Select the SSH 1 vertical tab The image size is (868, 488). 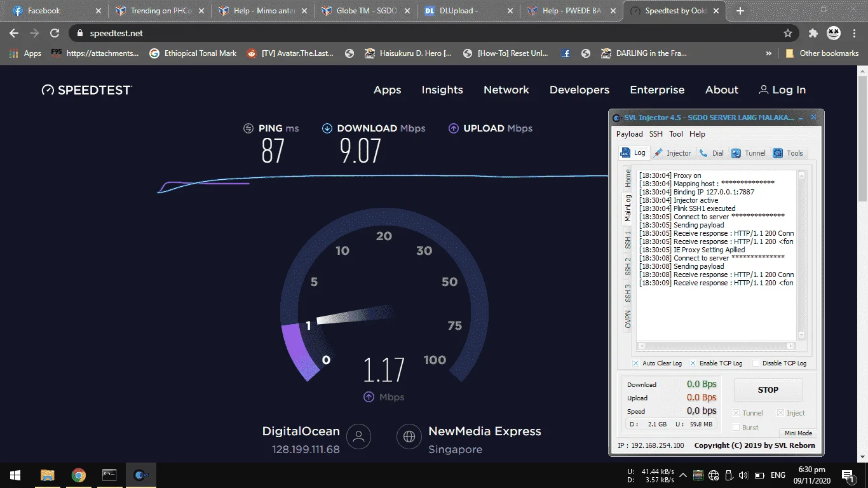[628, 240]
